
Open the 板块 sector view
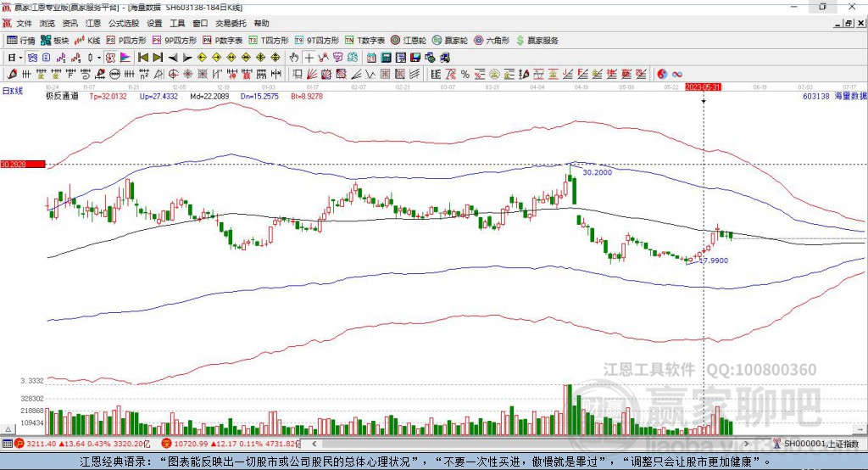[54, 41]
